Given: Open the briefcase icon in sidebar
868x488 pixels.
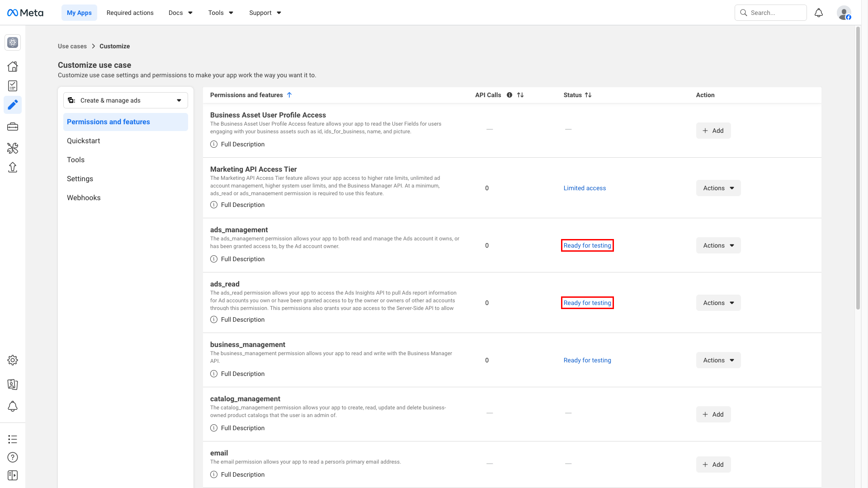Looking at the screenshot, I should (x=13, y=127).
